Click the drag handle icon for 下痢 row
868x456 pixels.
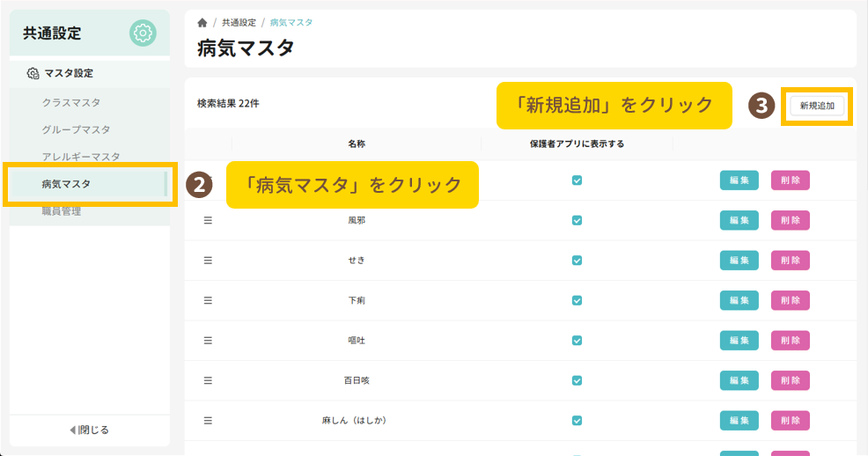(209, 300)
